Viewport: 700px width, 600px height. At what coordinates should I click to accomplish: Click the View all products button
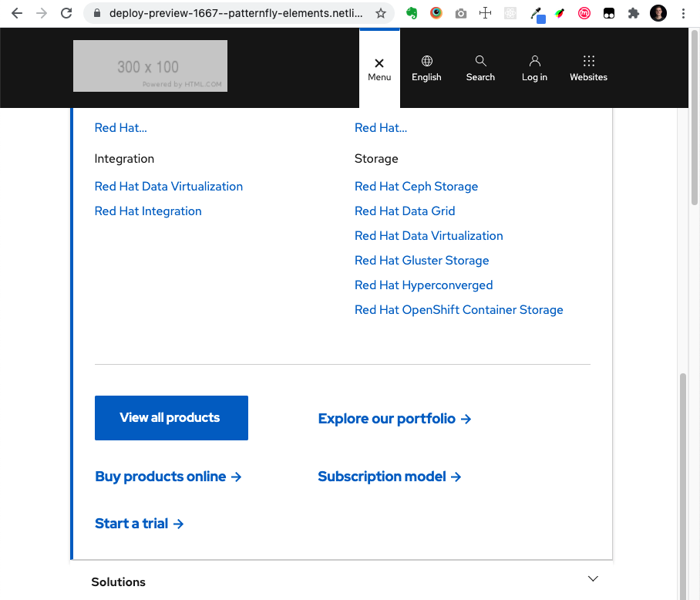pyautogui.click(x=171, y=418)
